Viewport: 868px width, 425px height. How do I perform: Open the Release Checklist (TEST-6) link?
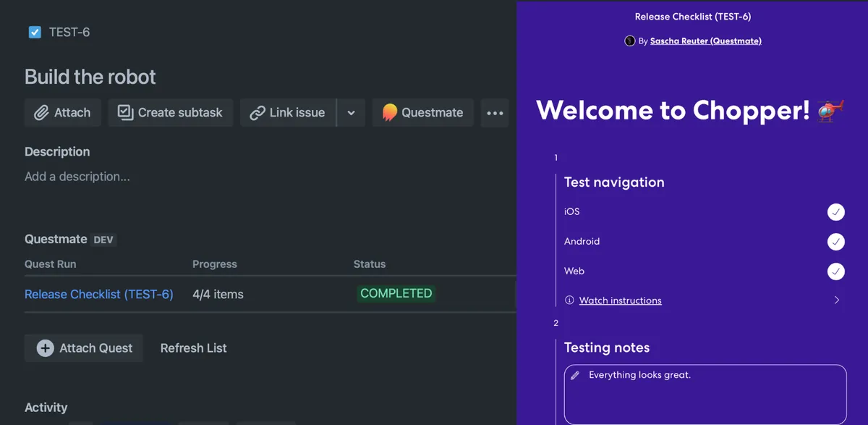click(x=99, y=294)
